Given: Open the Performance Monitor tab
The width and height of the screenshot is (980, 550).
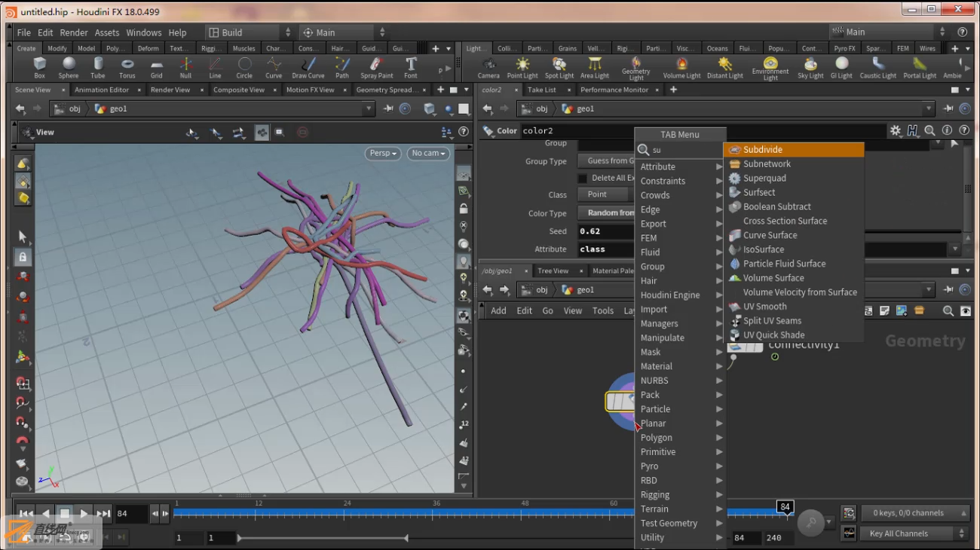Looking at the screenshot, I should point(614,90).
